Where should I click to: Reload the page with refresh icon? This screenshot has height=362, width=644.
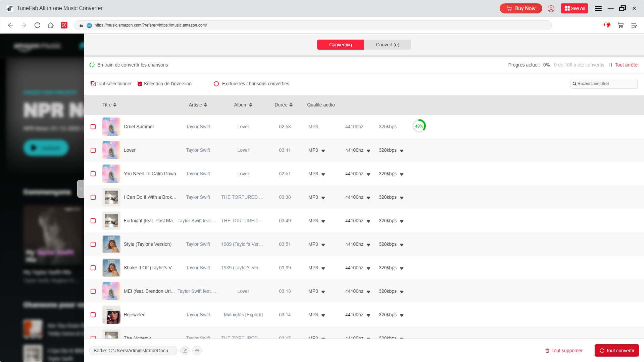coord(37,25)
